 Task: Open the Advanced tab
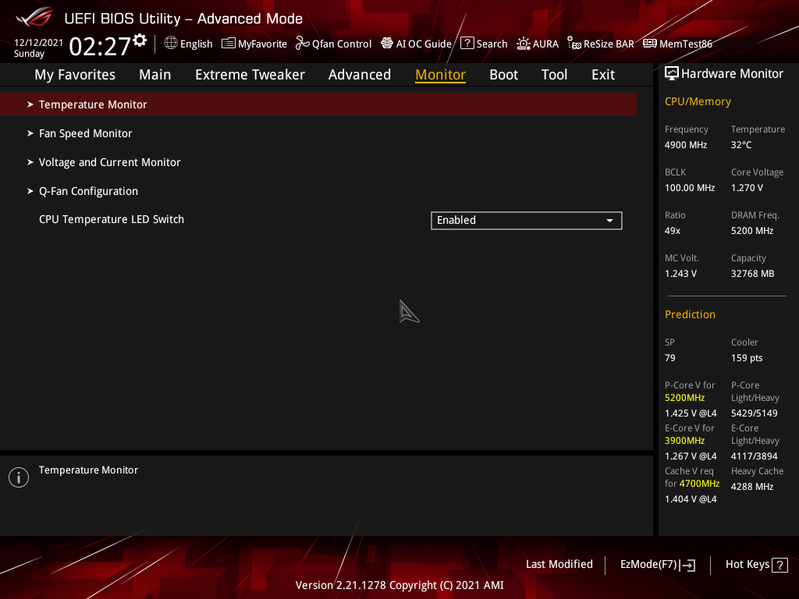click(360, 75)
